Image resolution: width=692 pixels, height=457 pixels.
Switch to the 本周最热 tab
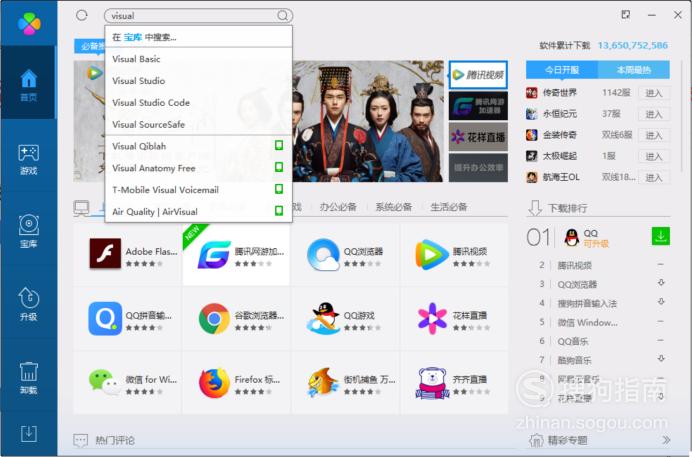point(634,70)
